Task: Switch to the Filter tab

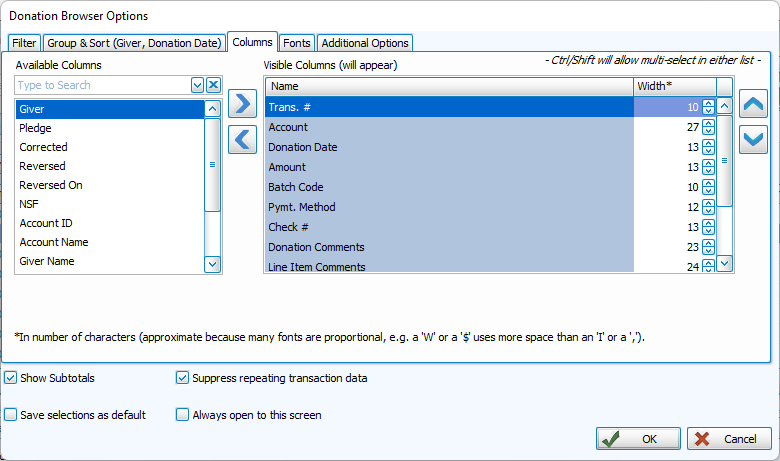Action: (x=24, y=43)
